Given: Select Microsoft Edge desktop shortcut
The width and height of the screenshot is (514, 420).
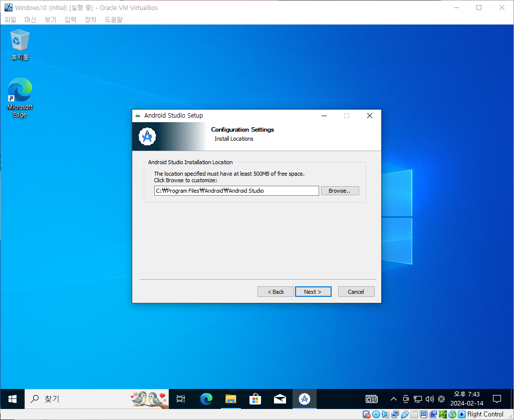Looking at the screenshot, I should 20,98.
